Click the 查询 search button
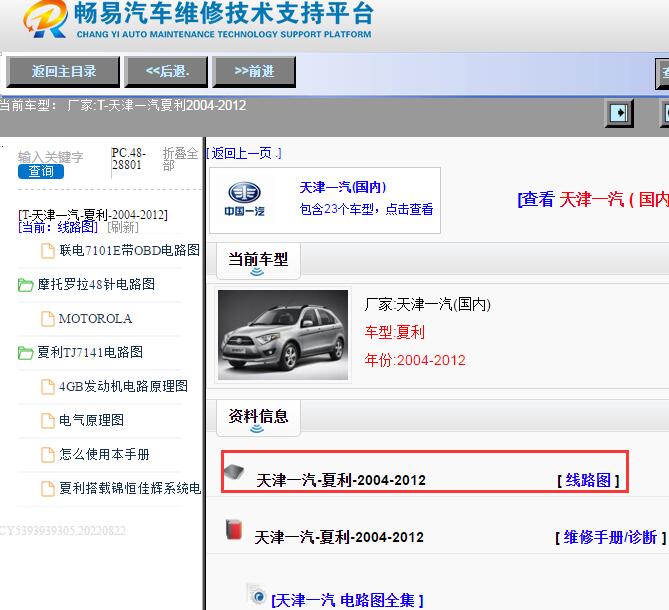Image resolution: width=669 pixels, height=610 pixels. (41, 171)
